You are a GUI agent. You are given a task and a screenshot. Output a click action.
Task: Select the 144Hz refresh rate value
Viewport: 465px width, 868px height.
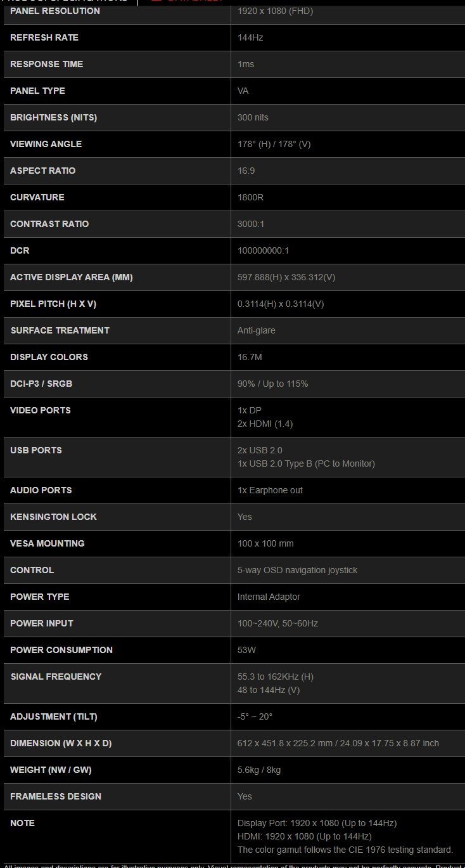pos(250,37)
